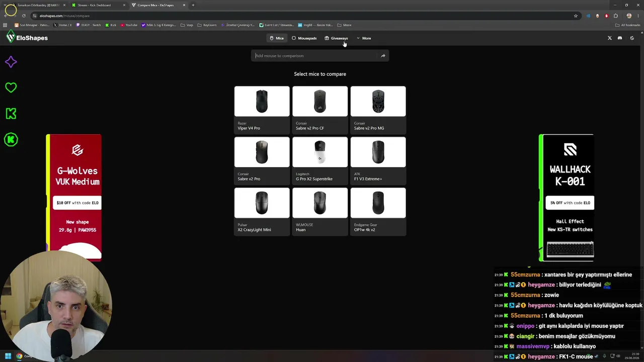Open the Giveaways page
The image size is (644, 362).
coord(336,38)
